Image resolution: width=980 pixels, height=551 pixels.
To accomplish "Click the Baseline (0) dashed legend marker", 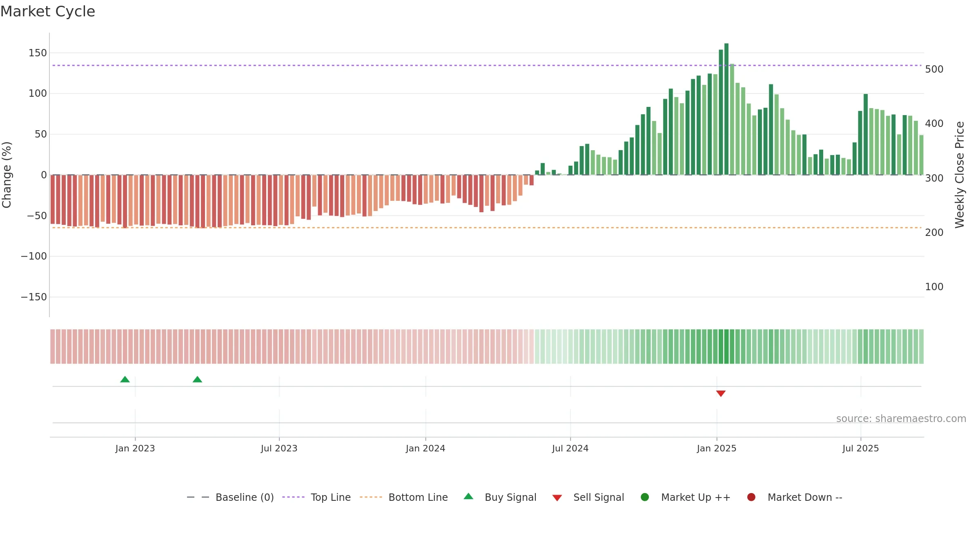I will [198, 498].
